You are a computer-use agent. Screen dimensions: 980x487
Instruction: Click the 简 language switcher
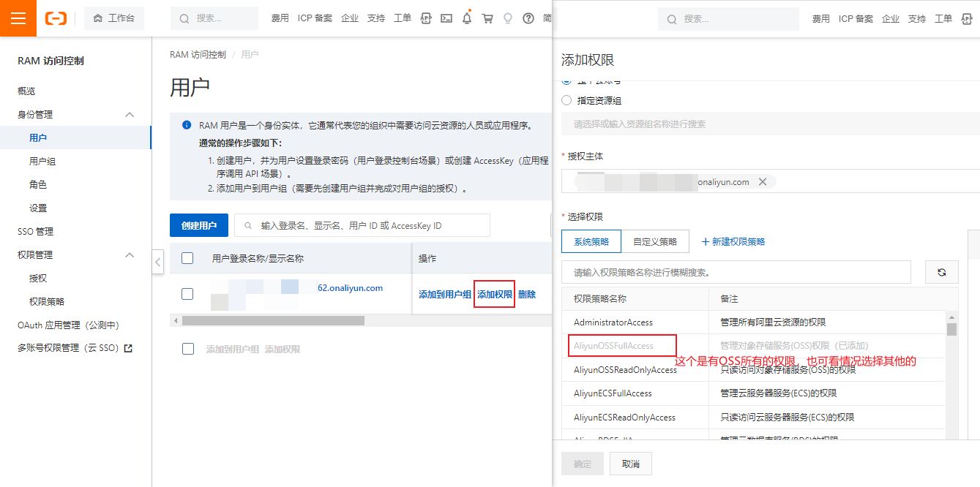547,18
